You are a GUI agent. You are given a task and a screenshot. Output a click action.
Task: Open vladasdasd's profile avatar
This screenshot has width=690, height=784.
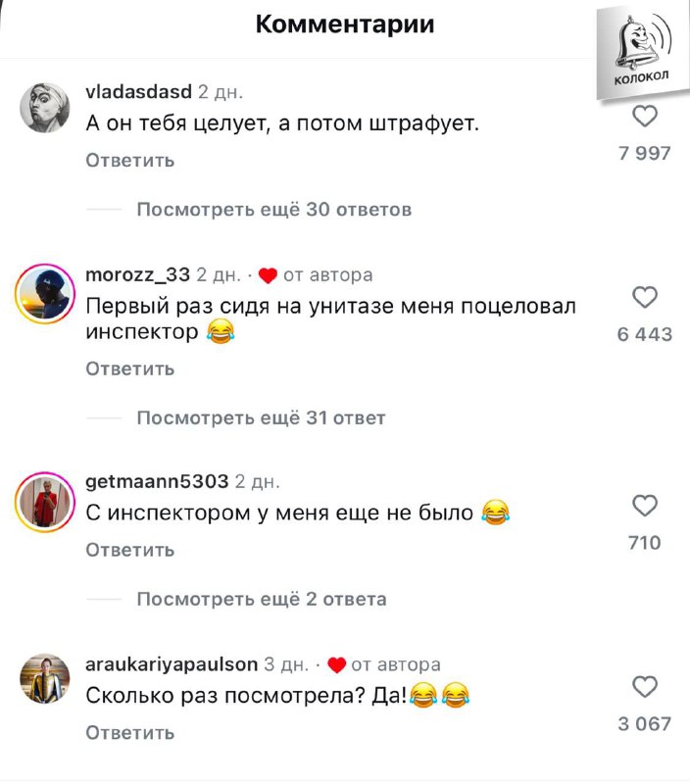(44, 108)
